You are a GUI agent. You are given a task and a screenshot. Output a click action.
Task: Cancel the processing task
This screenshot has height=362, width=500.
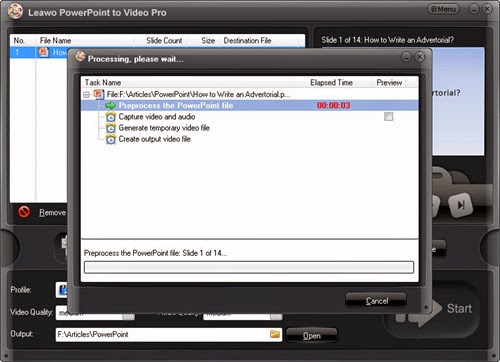[x=376, y=301]
